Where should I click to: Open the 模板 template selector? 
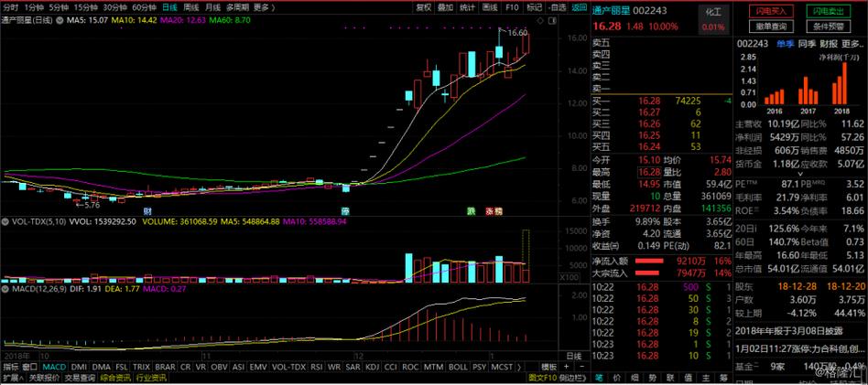click(x=548, y=367)
